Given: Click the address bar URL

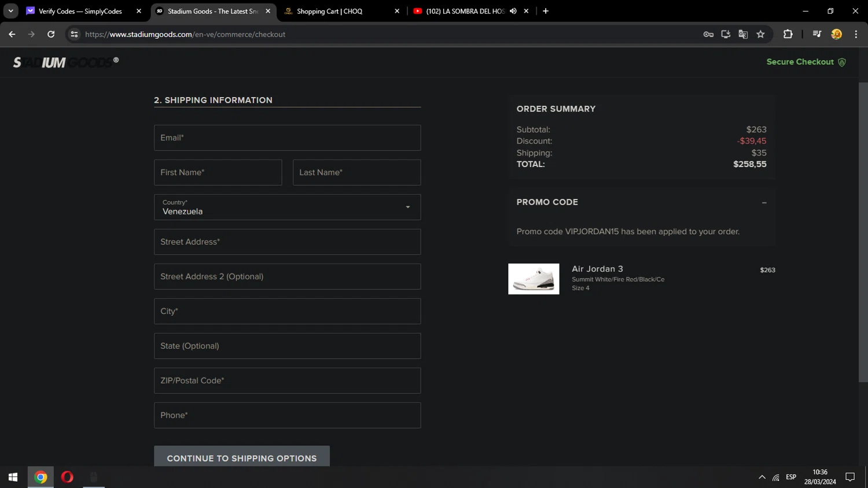Looking at the screenshot, I should tap(185, 34).
